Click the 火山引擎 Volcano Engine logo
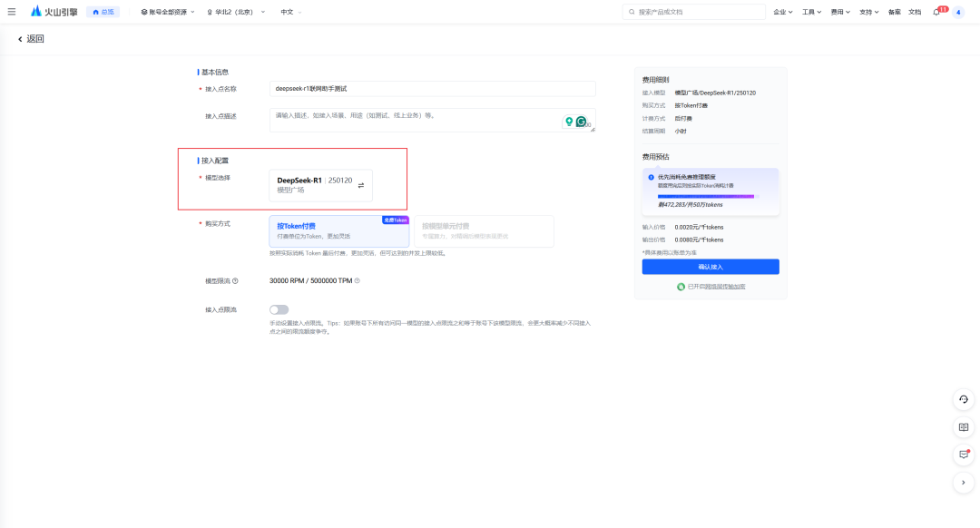The image size is (980, 528). point(54,12)
